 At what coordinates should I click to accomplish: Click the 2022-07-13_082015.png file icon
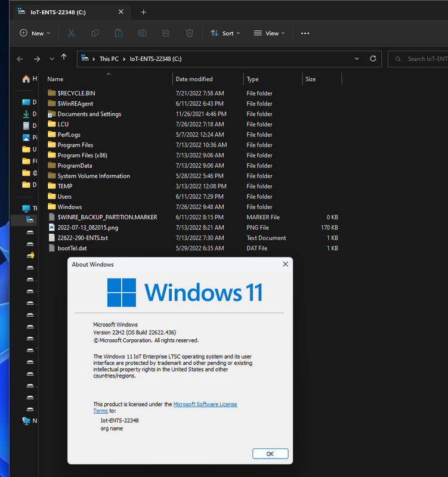pos(52,228)
